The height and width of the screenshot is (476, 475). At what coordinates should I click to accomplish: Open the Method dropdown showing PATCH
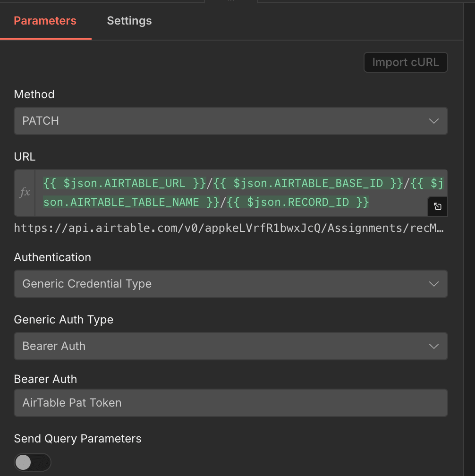(231, 121)
